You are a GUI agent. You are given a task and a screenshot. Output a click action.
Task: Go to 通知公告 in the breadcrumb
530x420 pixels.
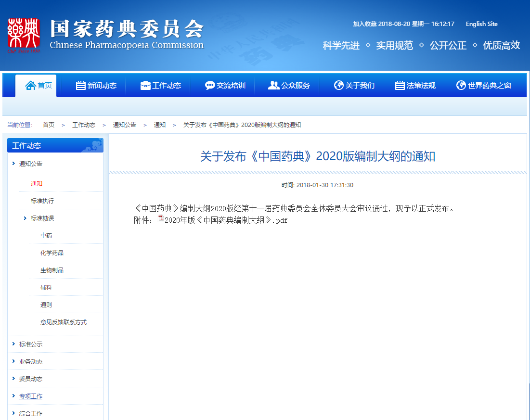(x=124, y=125)
